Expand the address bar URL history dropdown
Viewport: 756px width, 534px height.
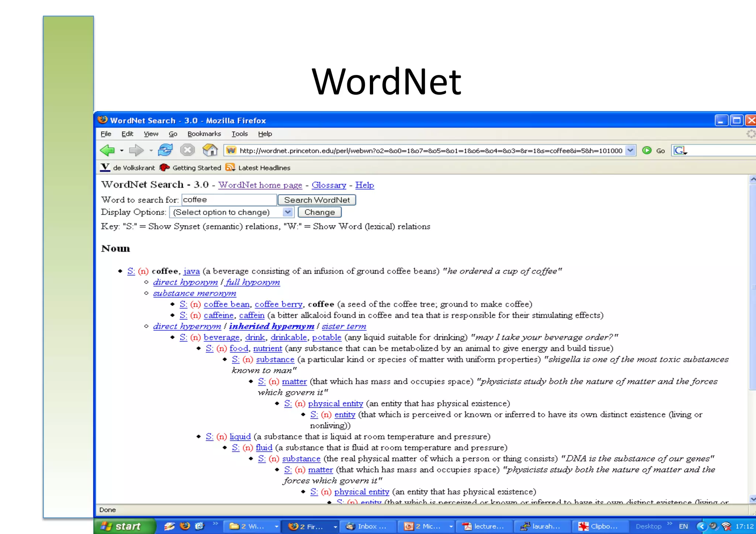coord(630,151)
